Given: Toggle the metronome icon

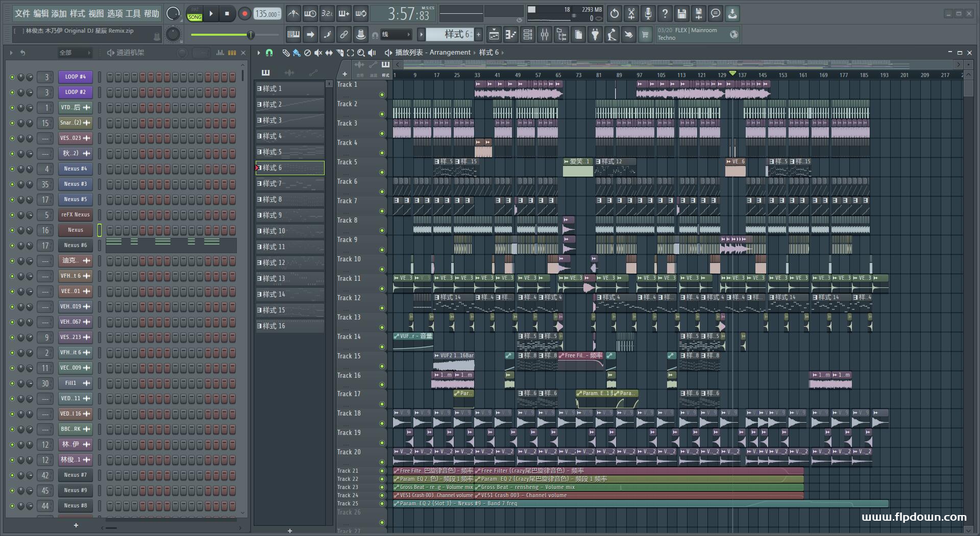Looking at the screenshot, I should pyautogui.click(x=293, y=14).
